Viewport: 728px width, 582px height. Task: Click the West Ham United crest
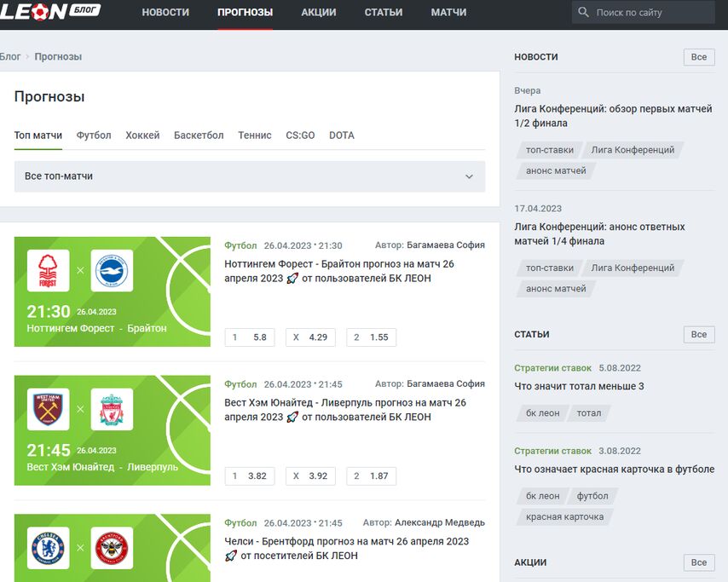[49, 409]
